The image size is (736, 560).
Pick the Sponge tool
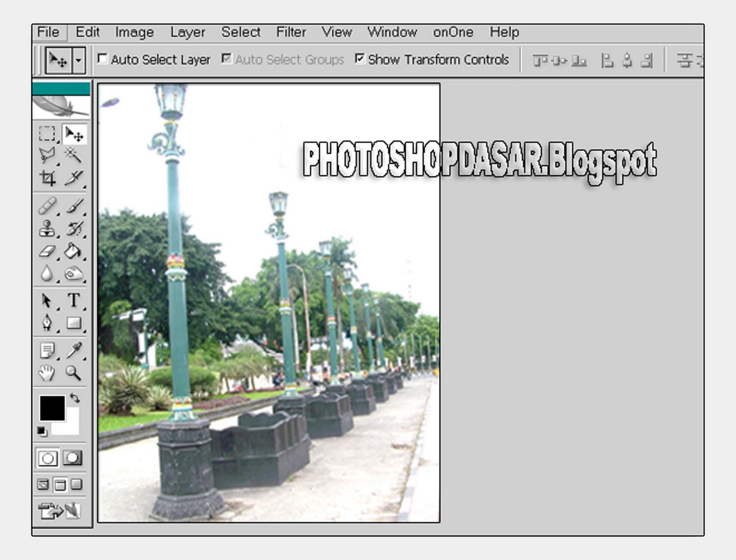[74, 273]
